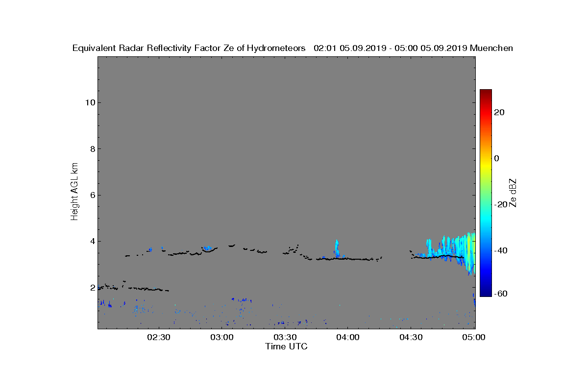Click the 05:00 time tick label

coord(474,337)
